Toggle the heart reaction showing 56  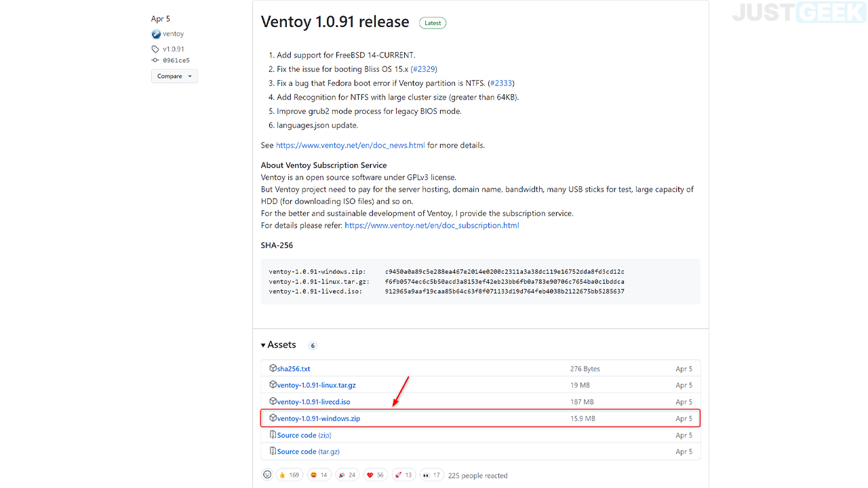click(x=375, y=475)
